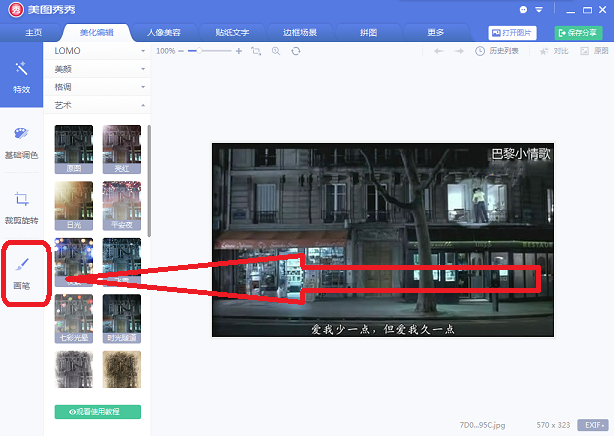Click the 观看使用教程 tutorial button
614x436 pixels.
tap(98, 412)
